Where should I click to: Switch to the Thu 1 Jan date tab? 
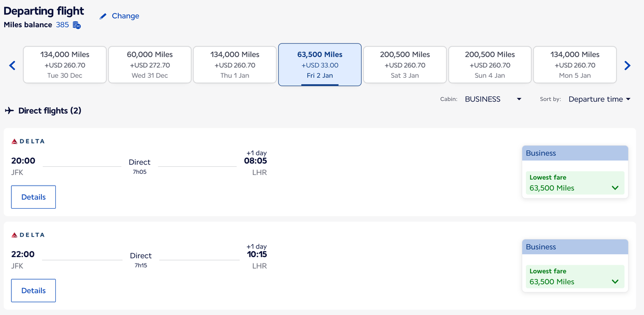(x=235, y=65)
